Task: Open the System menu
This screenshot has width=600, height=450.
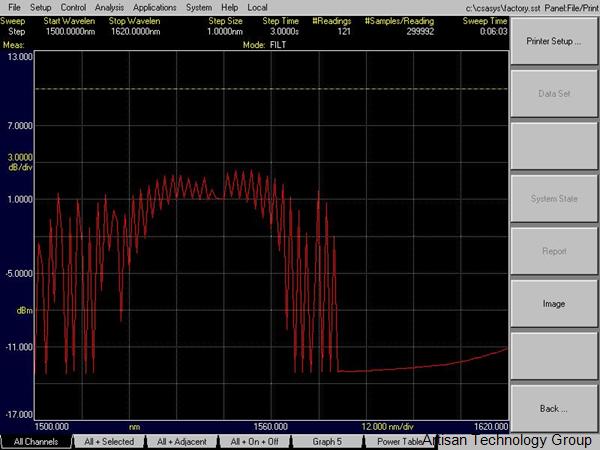Action: click(x=199, y=7)
